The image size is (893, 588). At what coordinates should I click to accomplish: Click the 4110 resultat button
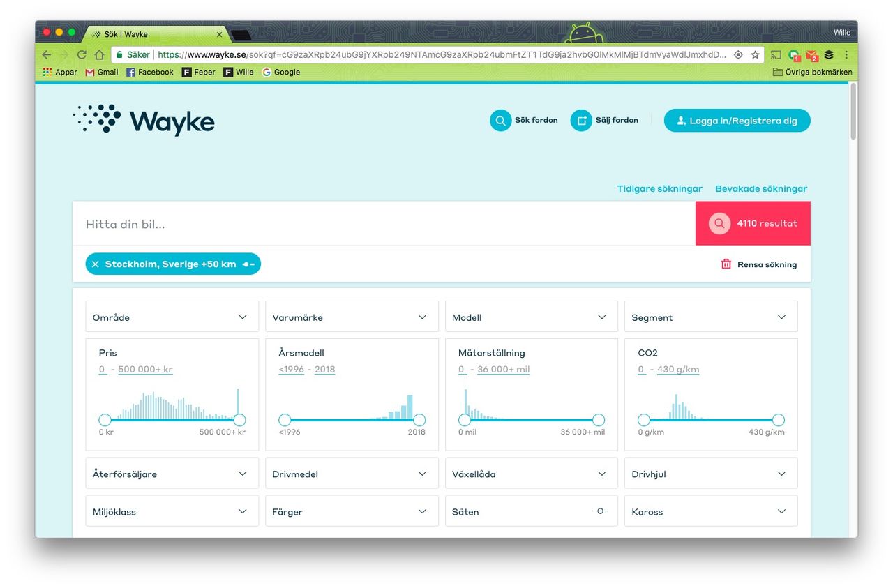(753, 223)
